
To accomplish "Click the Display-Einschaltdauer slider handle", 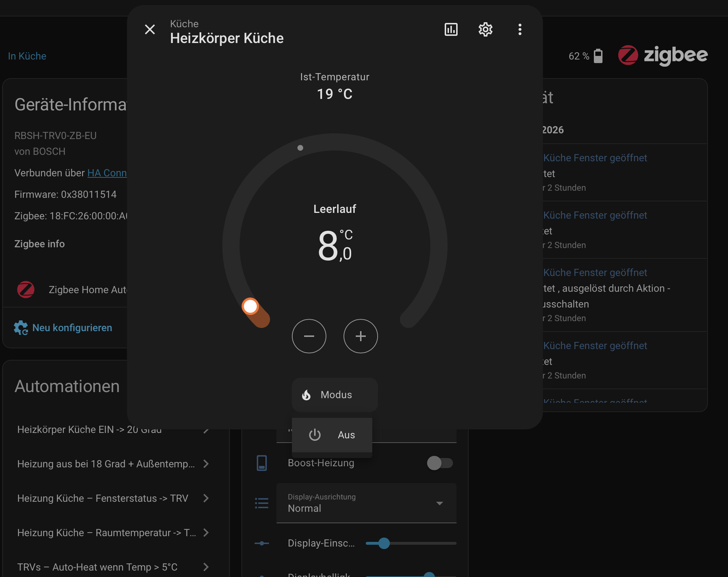I will point(384,543).
